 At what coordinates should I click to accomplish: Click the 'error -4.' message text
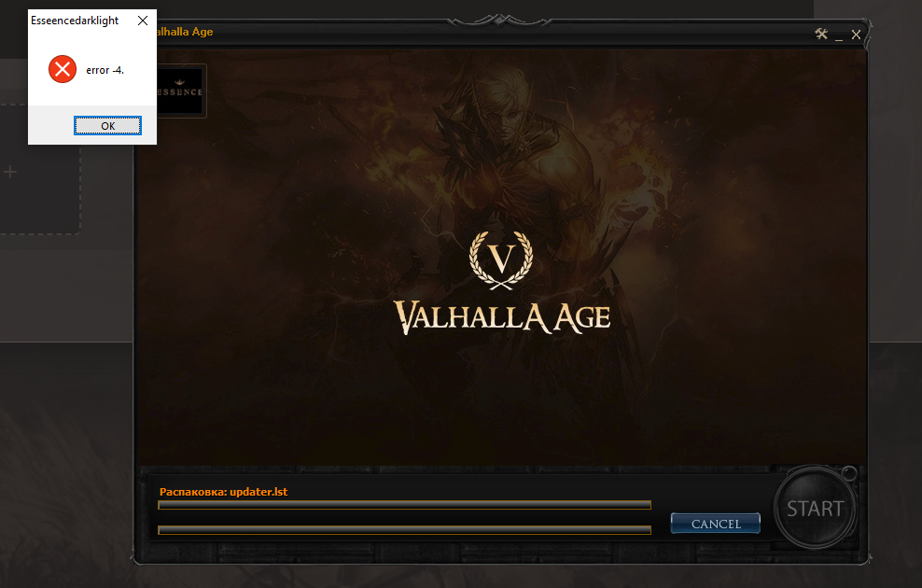[105, 70]
